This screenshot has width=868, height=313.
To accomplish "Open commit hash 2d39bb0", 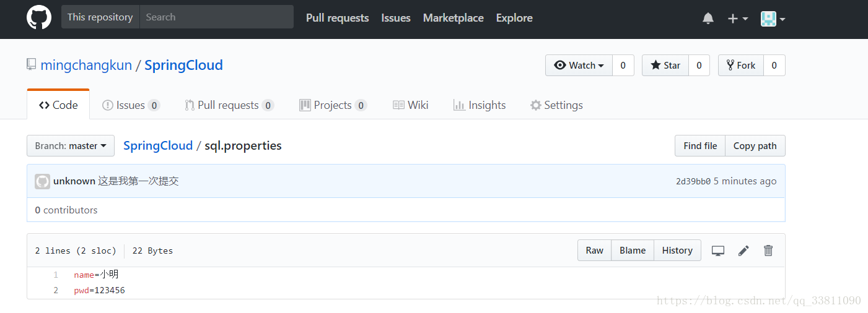I will point(693,181).
